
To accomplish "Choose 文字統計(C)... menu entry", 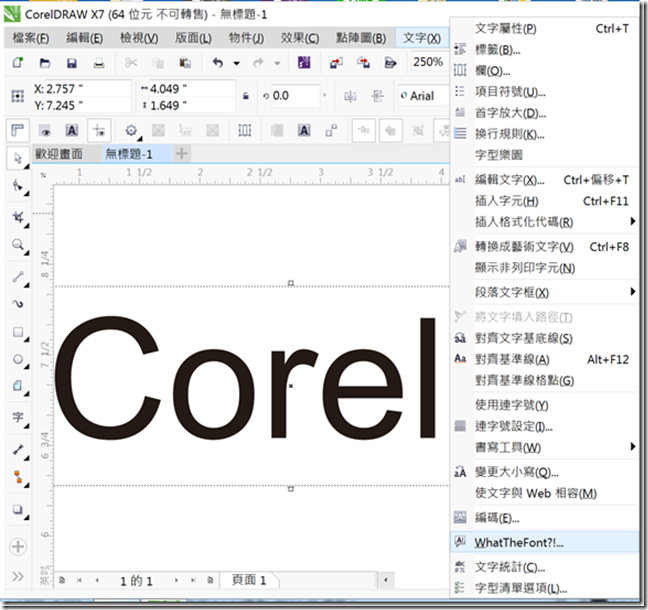I will pos(545,567).
